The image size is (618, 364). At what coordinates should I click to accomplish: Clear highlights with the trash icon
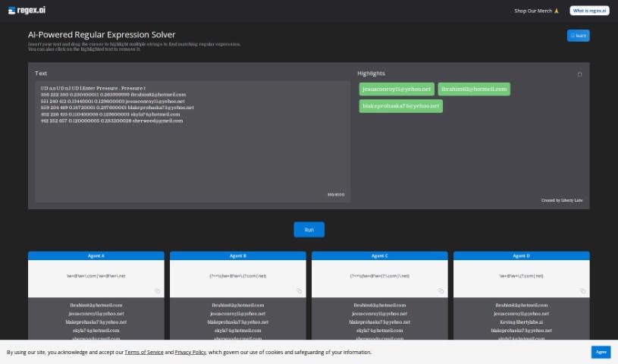point(579,74)
